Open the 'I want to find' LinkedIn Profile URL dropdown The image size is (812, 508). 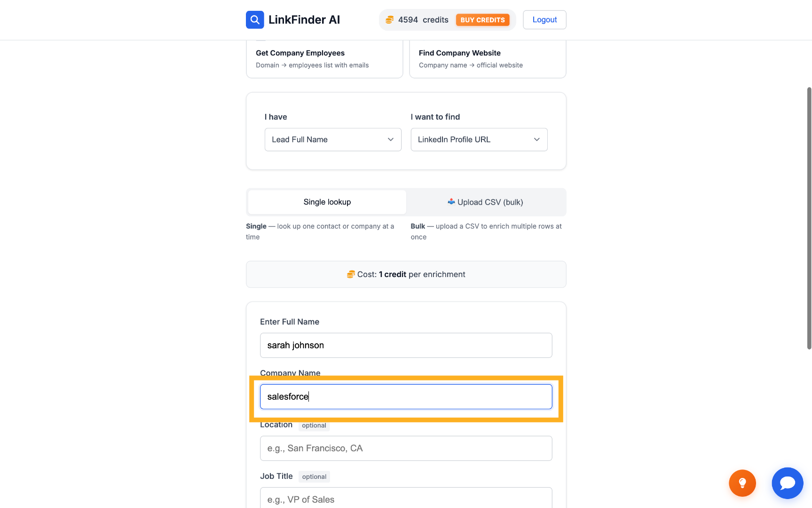pos(479,140)
